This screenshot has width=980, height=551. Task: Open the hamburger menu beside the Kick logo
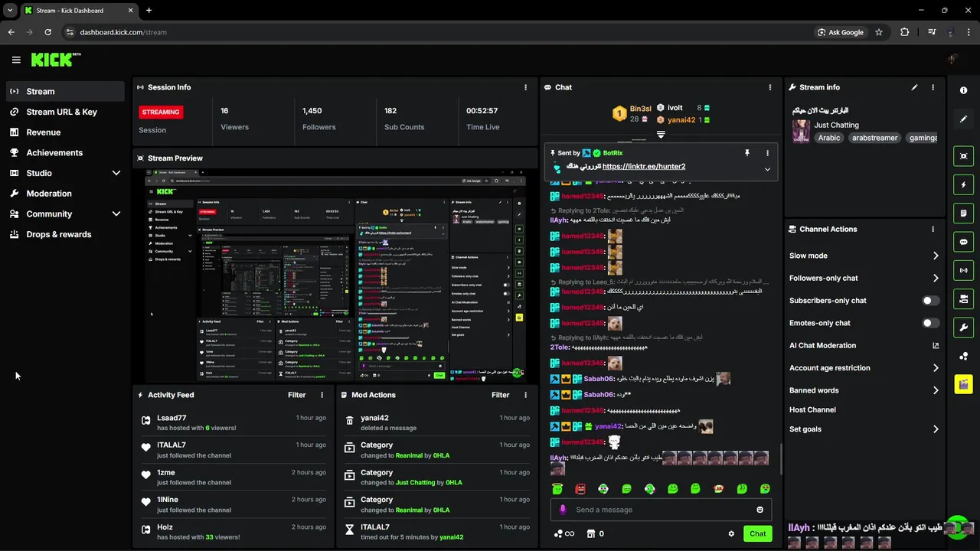[16, 60]
